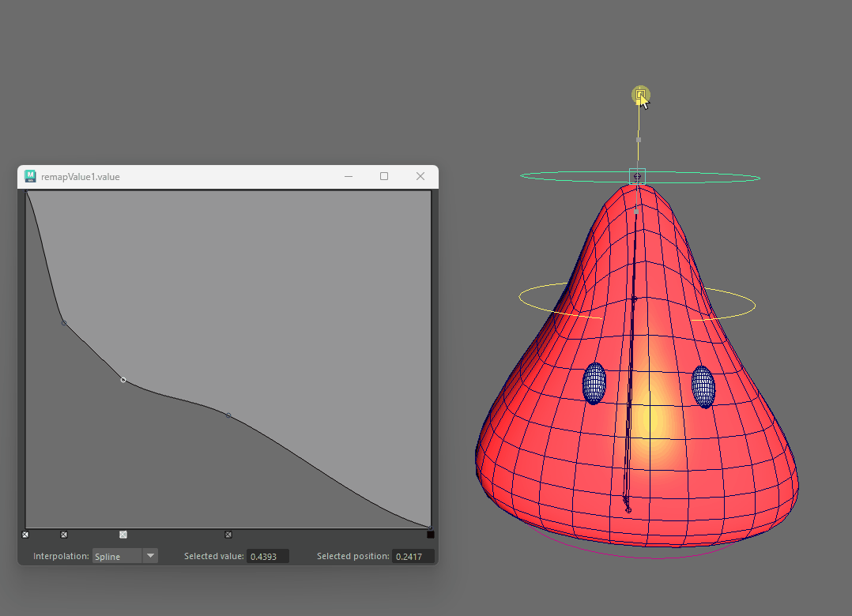Click the Selected position field showing 0.2417
This screenshot has width=852, height=616.
(413, 556)
